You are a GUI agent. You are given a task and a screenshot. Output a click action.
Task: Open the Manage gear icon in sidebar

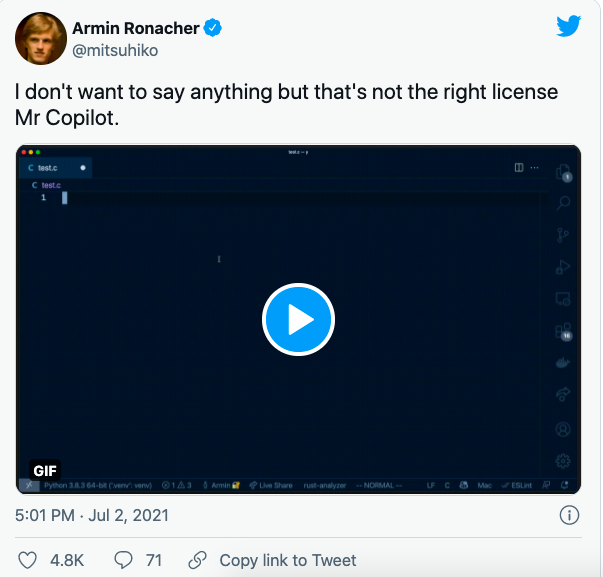[562, 461]
